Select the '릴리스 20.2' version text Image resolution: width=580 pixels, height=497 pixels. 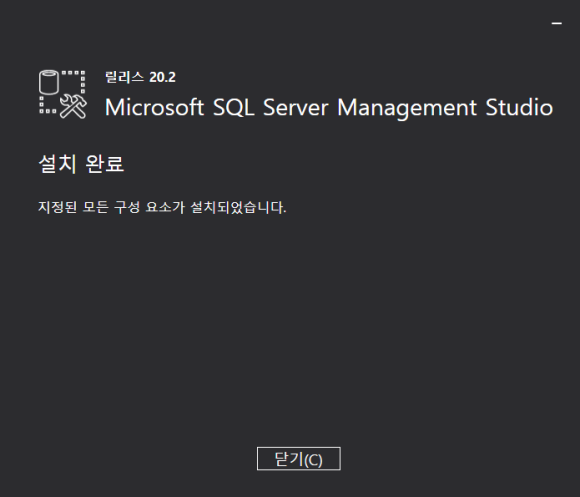[140, 77]
